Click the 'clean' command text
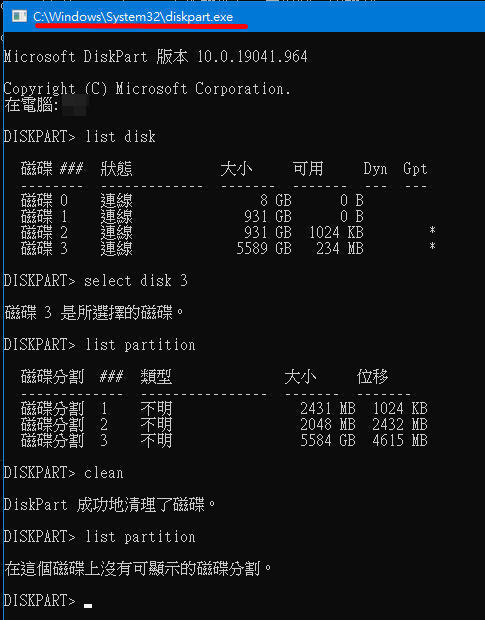This screenshot has height=620, width=485. (104, 473)
